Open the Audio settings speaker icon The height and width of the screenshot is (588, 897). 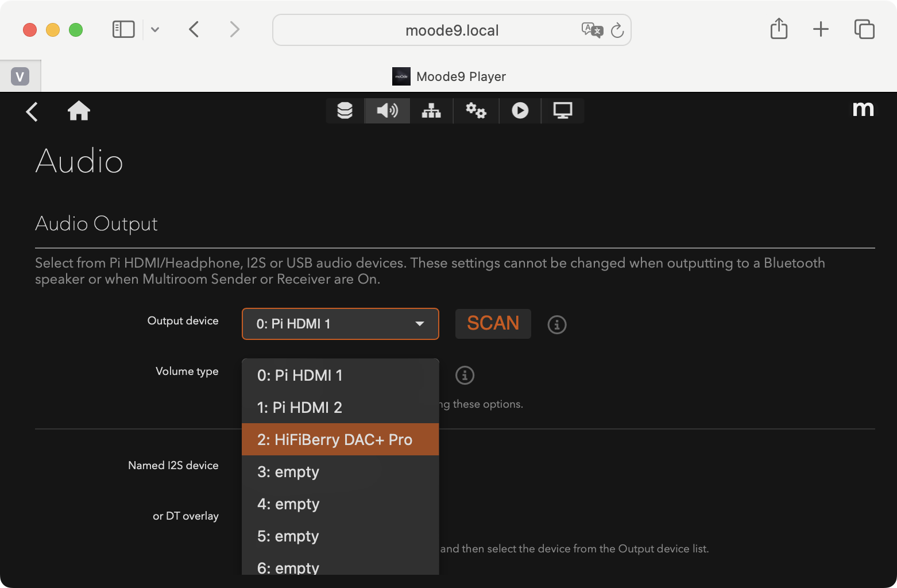point(387,110)
